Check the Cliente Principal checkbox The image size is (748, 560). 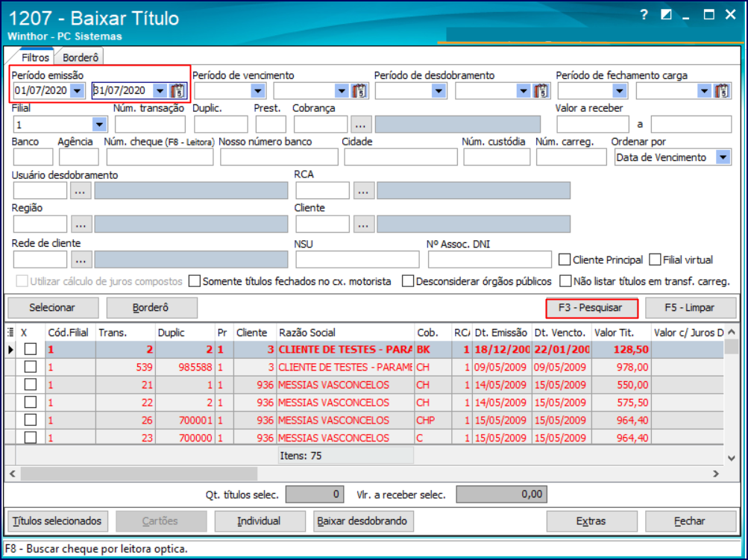[x=565, y=259]
